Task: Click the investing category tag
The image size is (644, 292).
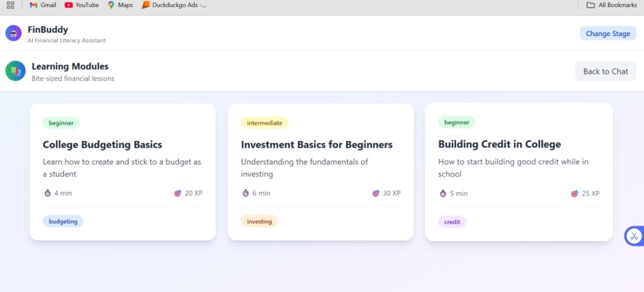Action: 259,222
